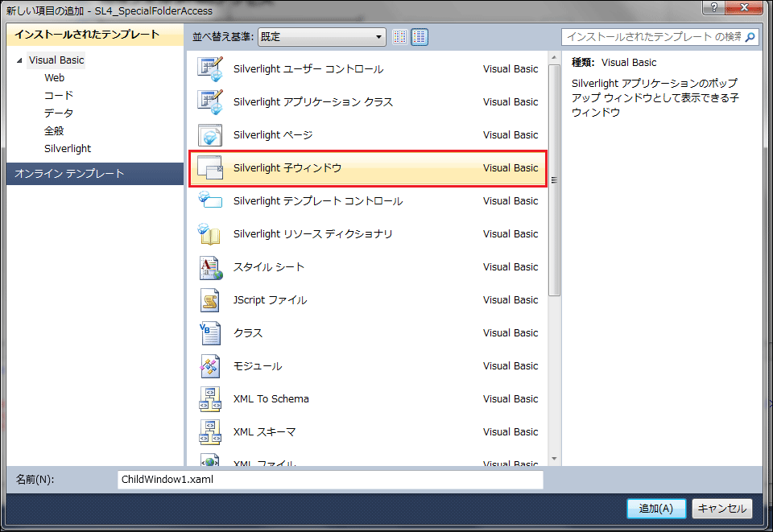
Task: Click the キャンセル button
Action: (722, 509)
